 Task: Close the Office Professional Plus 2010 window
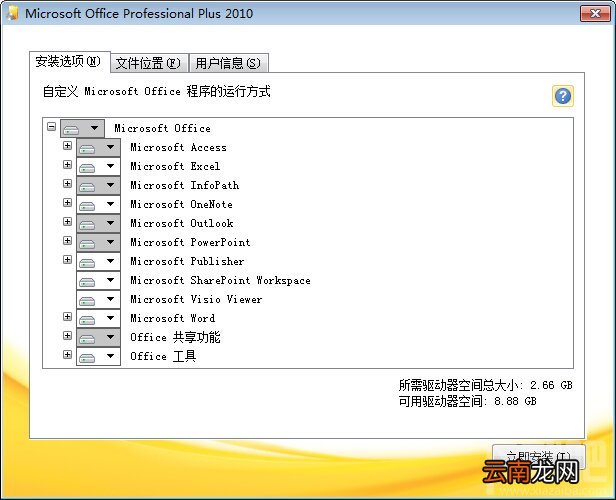(x=595, y=13)
